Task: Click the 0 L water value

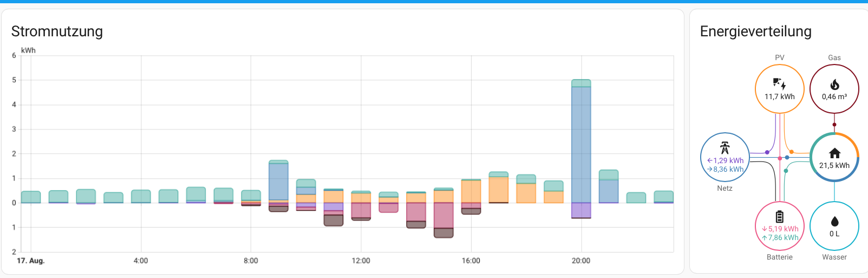Action: click(834, 234)
